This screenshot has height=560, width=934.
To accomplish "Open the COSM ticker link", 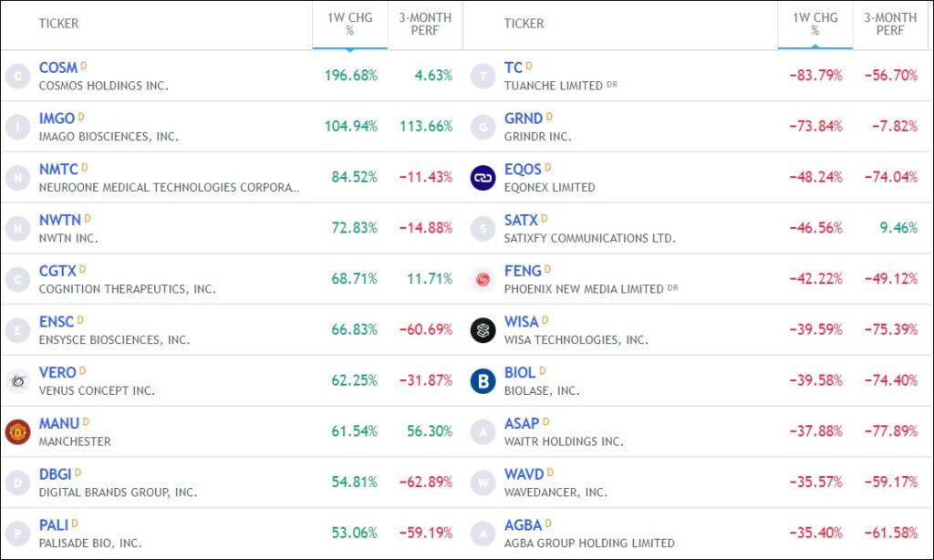I will (57, 67).
